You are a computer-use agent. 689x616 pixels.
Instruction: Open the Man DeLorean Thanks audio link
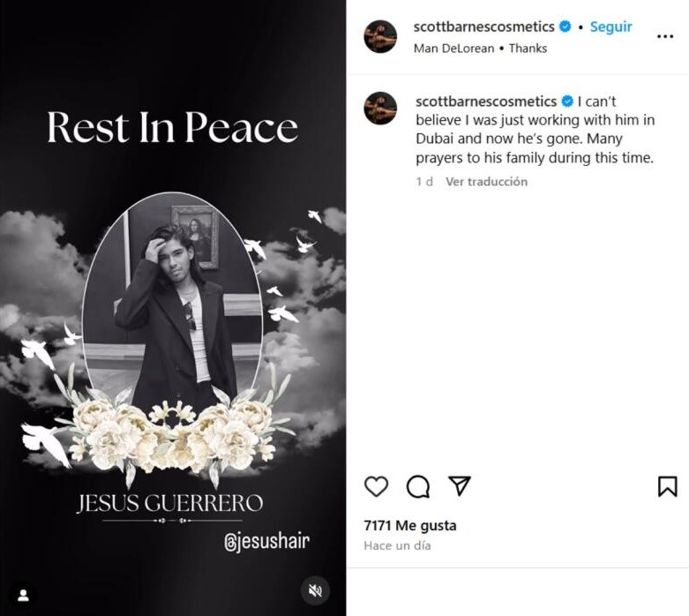[x=480, y=49]
